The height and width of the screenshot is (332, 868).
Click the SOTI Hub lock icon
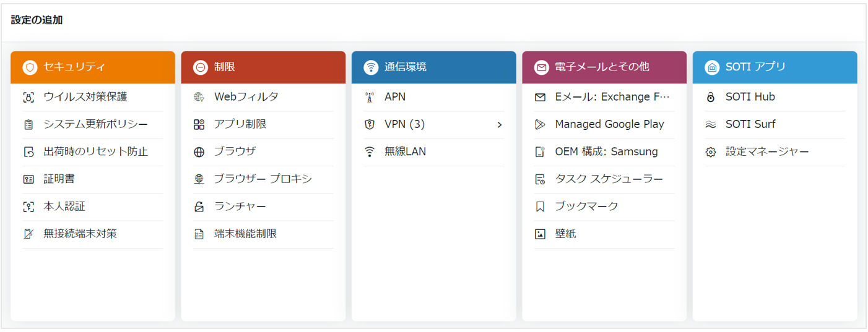pyautogui.click(x=711, y=97)
